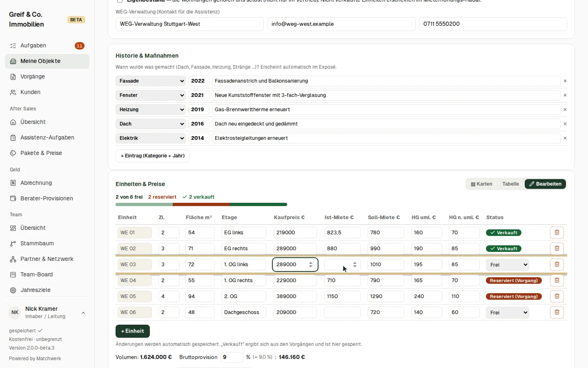Click the WEG-Verwaltung email field

[341, 24]
